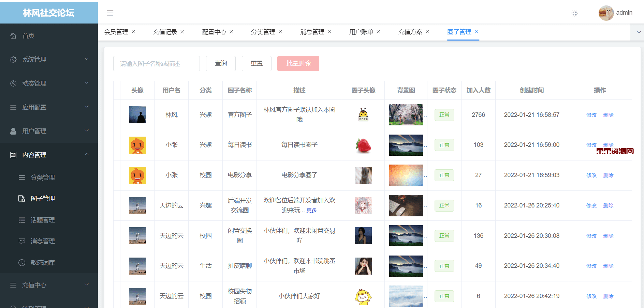644x308 pixels.
Task: Click the 话题管理 list icon
Action: point(21,220)
